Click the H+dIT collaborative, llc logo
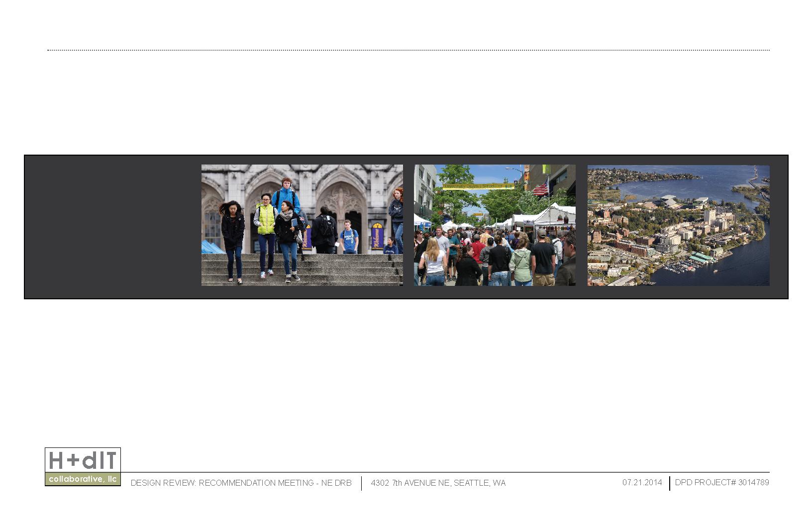The image size is (812, 525). click(x=83, y=466)
